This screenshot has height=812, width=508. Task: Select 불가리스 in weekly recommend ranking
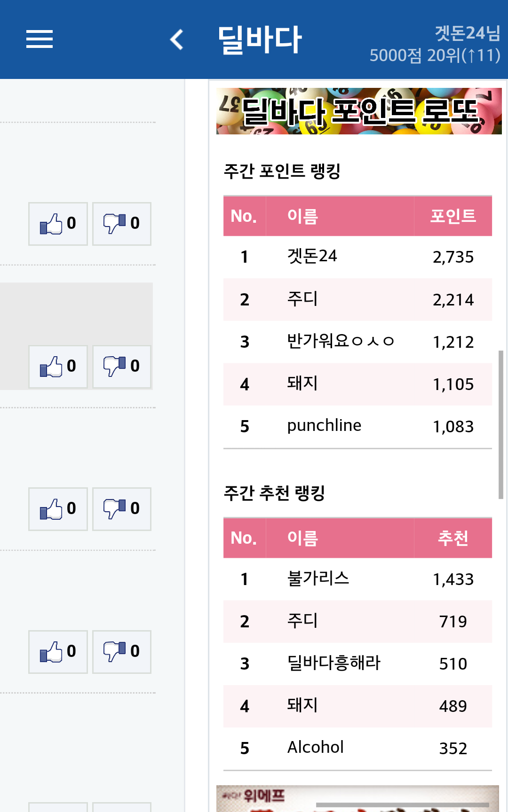pos(318,578)
